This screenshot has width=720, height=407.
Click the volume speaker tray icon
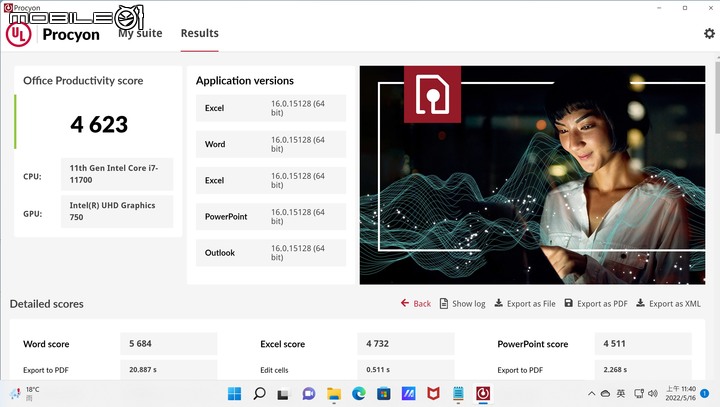652,394
